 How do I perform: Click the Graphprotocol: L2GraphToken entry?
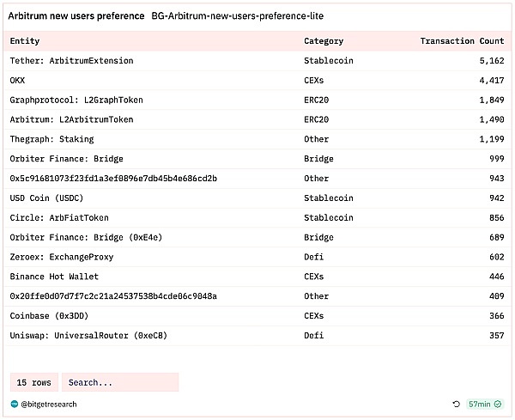click(76, 100)
